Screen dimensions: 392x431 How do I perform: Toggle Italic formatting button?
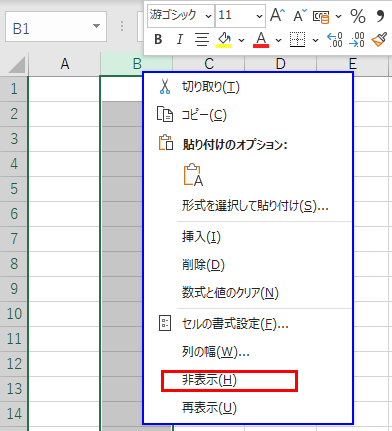point(180,40)
